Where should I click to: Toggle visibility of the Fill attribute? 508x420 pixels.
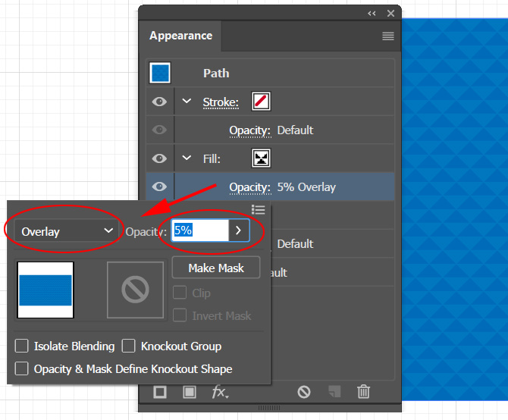pos(159,158)
